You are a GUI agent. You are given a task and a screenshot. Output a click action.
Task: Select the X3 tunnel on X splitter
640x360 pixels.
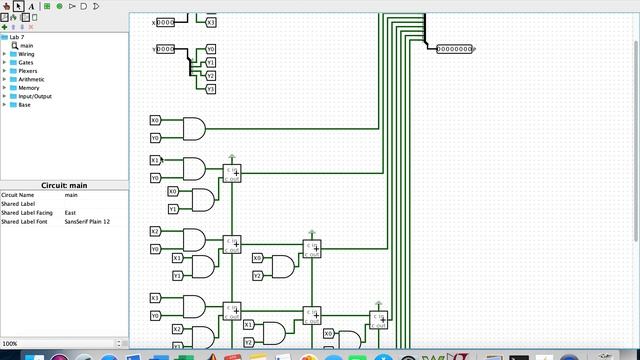tap(210, 22)
